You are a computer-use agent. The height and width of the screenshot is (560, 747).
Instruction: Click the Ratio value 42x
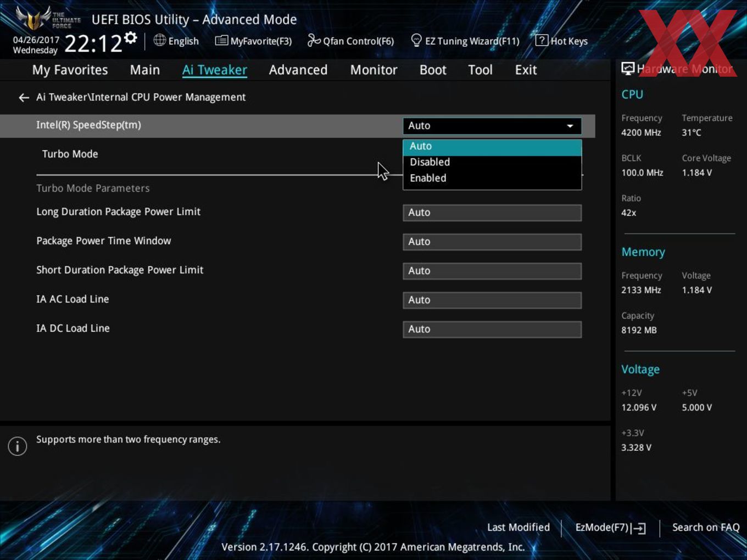pos(628,213)
